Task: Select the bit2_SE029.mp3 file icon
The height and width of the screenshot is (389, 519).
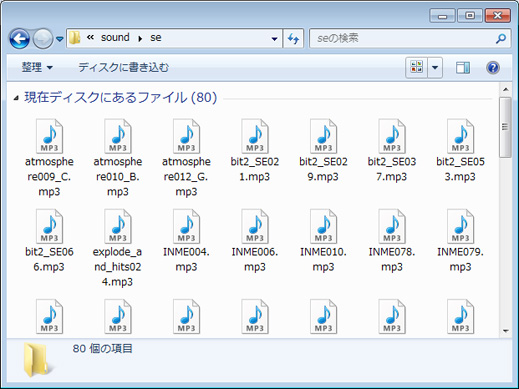Action: pos(323,136)
